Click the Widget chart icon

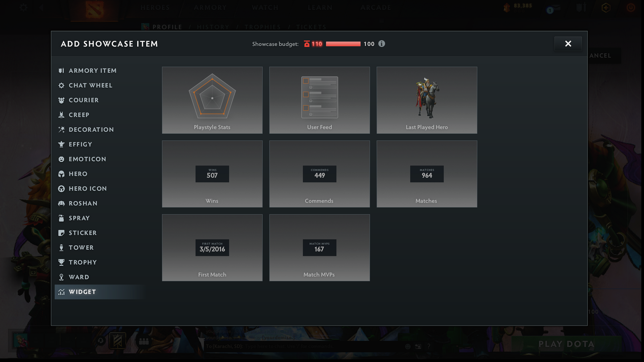62,292
